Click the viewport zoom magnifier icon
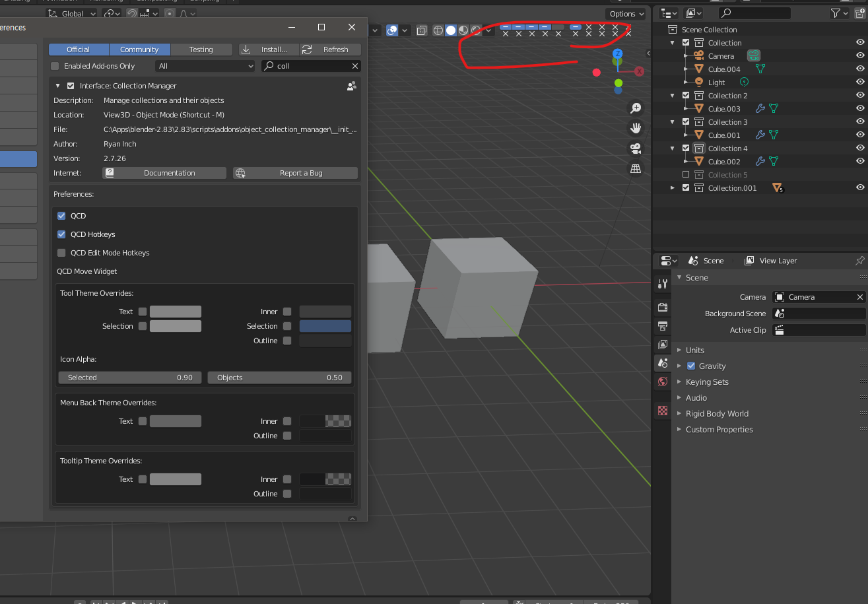The image size is (868, 604). [x=636, y=108]
